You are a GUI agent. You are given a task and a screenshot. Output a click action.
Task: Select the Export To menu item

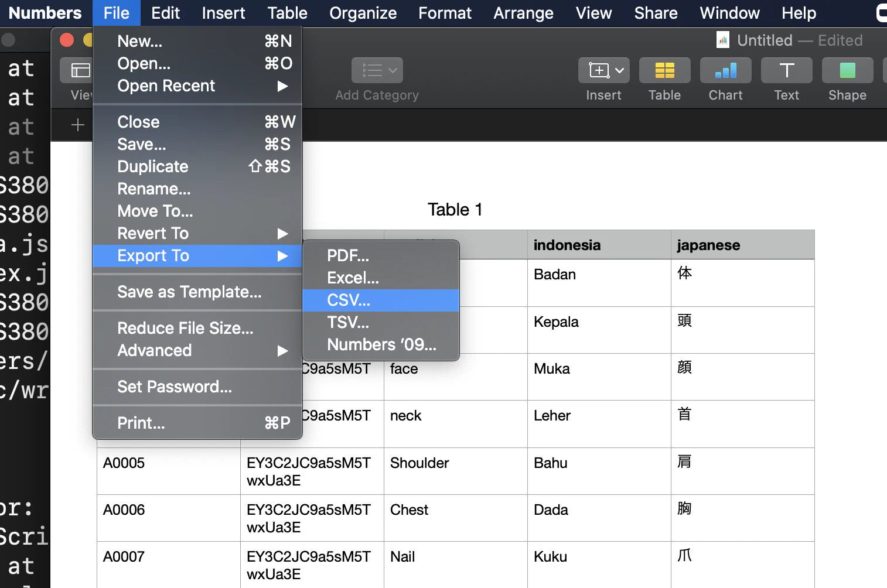point(197,255)
